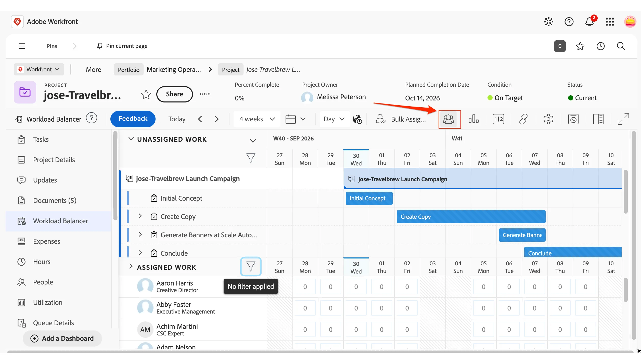
Task: Open Tasks in left navigation
Action: pyautogui.click(x=41, y=139)
